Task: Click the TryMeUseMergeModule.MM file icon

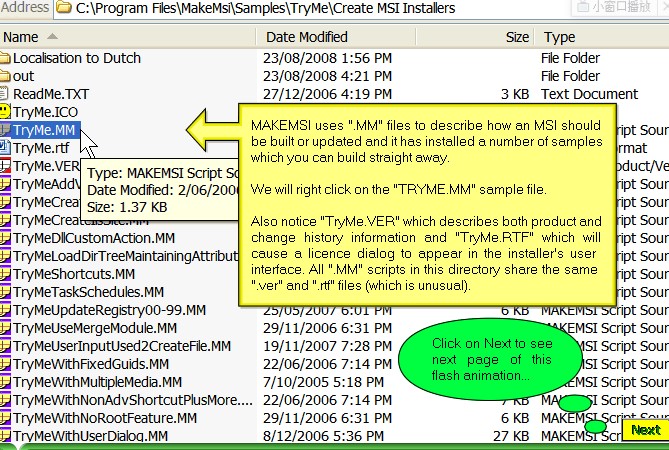Action: (5, 328)
